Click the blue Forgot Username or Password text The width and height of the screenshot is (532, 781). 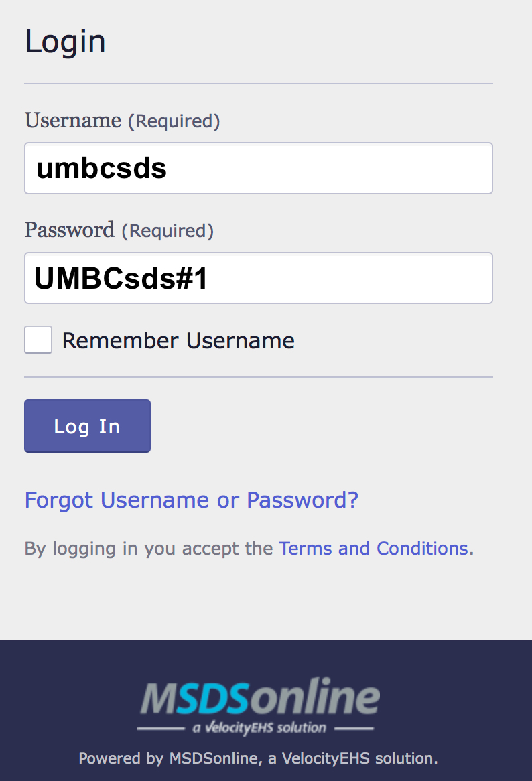(190, 500)
